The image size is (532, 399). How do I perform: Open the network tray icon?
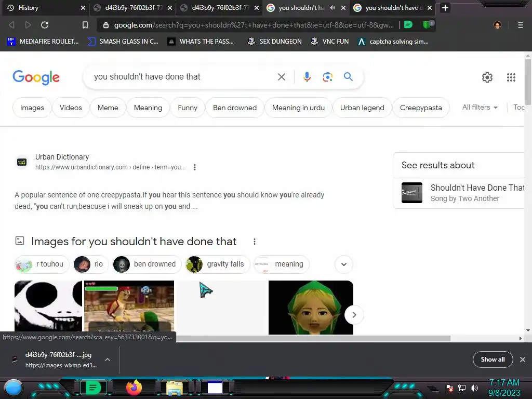click(462, 388)
